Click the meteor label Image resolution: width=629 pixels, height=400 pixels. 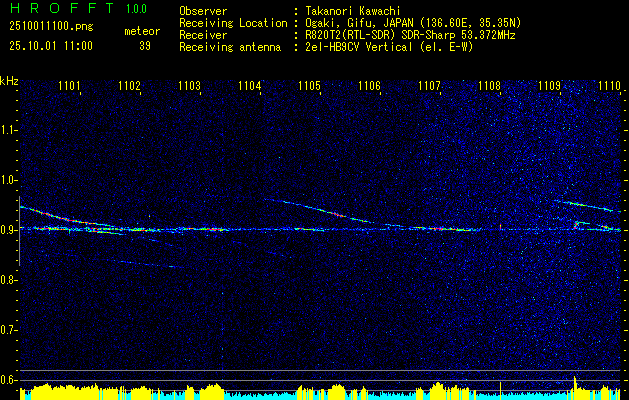(x=142, y=31)
